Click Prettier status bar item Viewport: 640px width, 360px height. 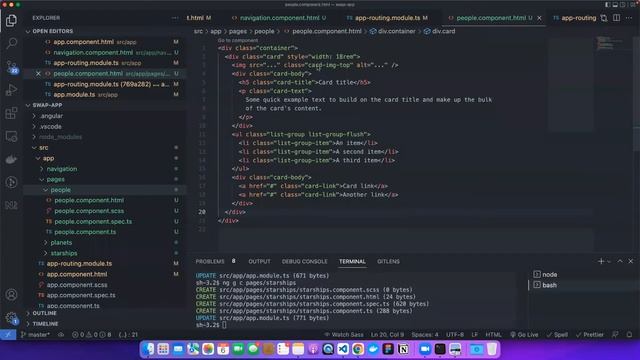[x=589, y=335]
